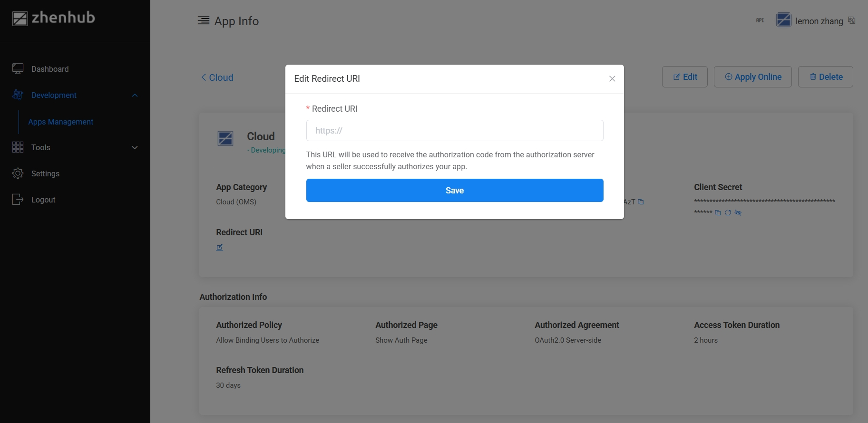Open Dashboard from the sidebar
The height and width of the screenshot is (423, 868).
click(x=50, y=69)
